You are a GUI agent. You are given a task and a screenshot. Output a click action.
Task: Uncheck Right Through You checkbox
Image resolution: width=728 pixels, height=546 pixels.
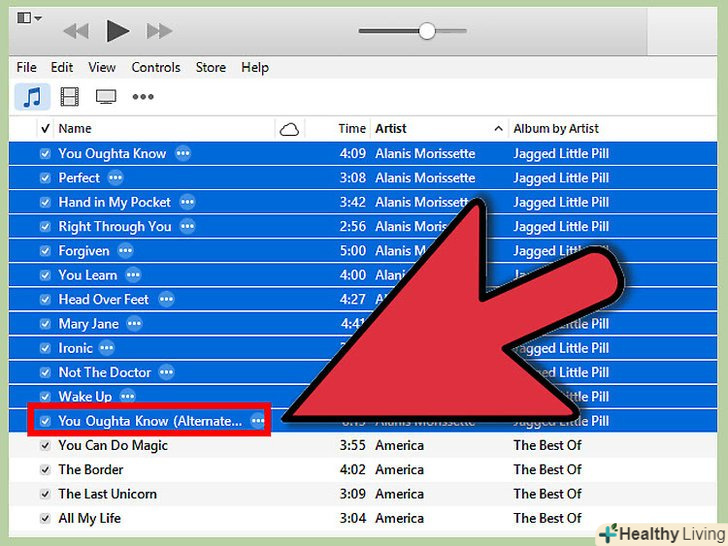point(45,227)
